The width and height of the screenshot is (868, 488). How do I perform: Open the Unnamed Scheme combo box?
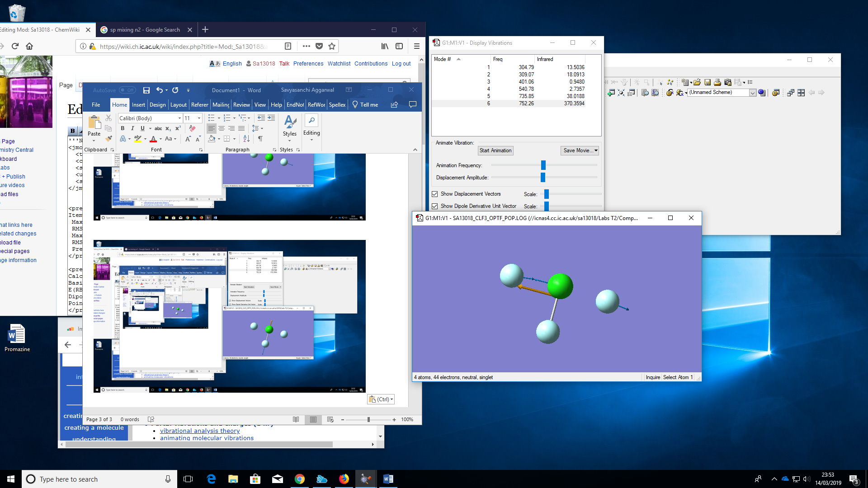[x=753, y=93]
